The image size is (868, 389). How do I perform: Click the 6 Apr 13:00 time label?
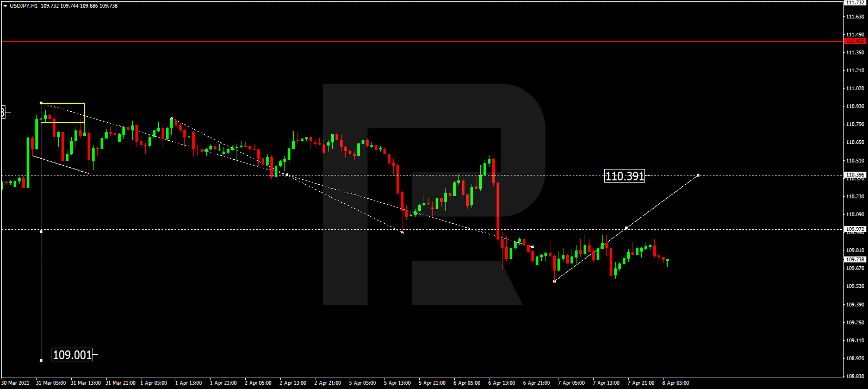pyautogui.click(x=501, y=383)
